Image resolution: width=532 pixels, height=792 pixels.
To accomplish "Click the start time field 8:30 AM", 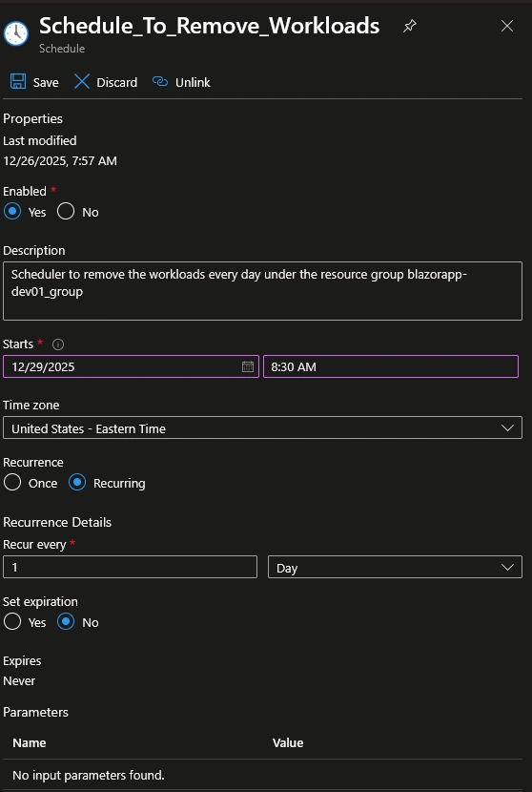I will click(x=391, y=366).
